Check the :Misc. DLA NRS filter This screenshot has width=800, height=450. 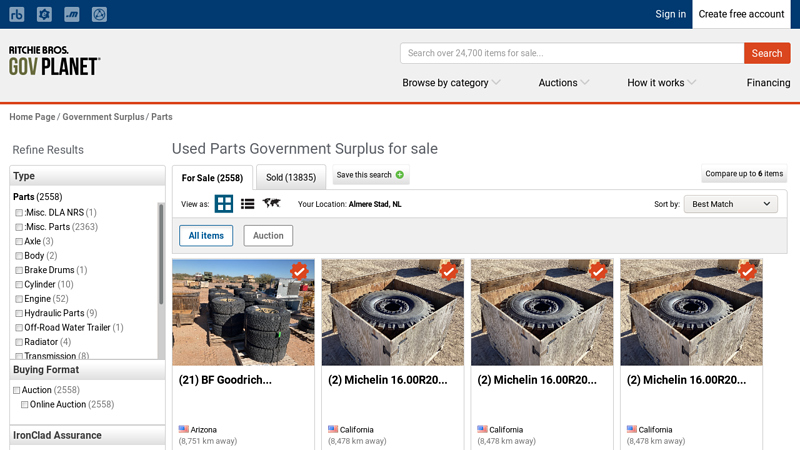[19, 213]
